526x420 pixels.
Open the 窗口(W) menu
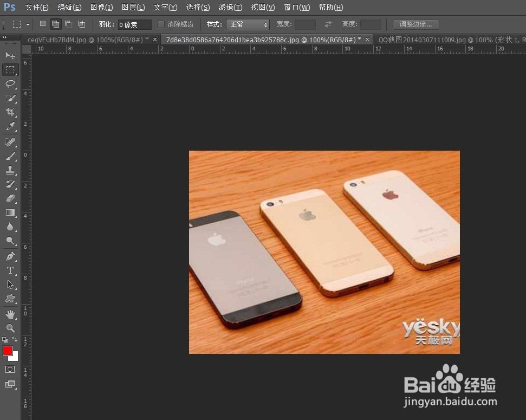click(296, 7)
